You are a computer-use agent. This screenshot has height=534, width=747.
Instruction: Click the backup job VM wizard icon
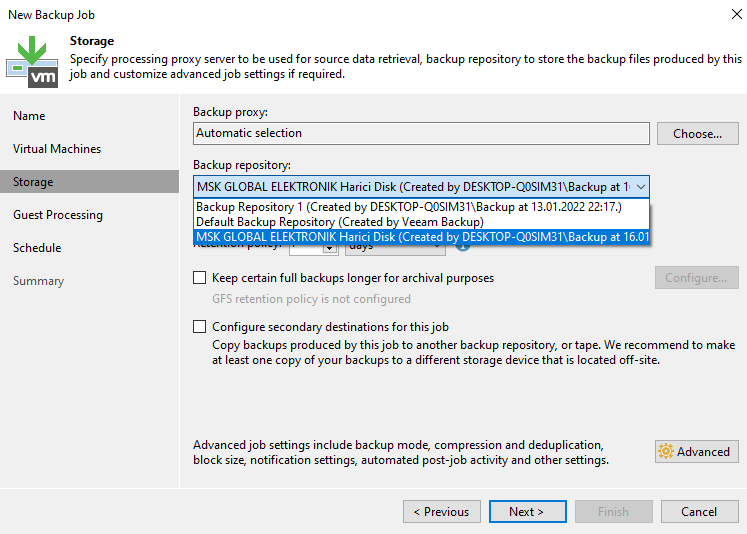32,62
